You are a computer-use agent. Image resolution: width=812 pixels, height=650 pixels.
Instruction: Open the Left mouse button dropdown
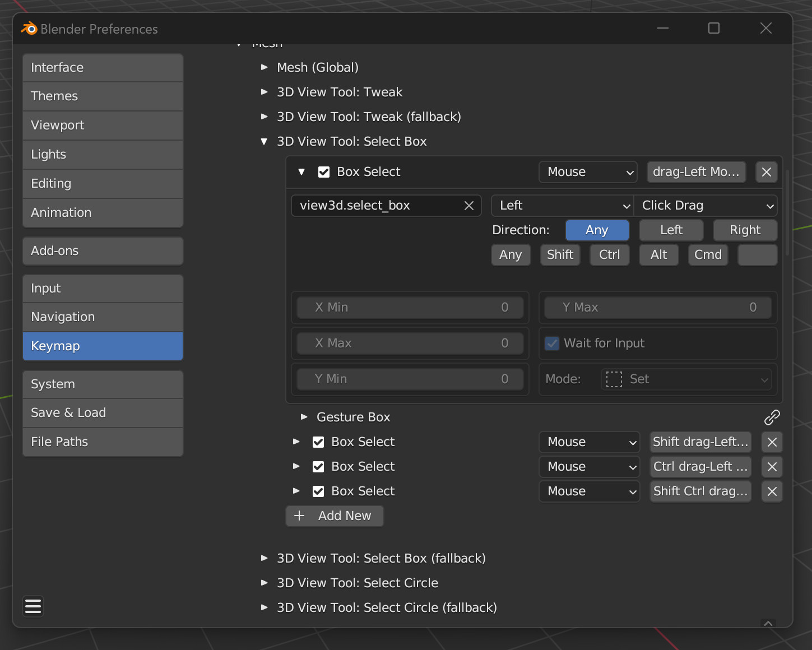point(562,206)
